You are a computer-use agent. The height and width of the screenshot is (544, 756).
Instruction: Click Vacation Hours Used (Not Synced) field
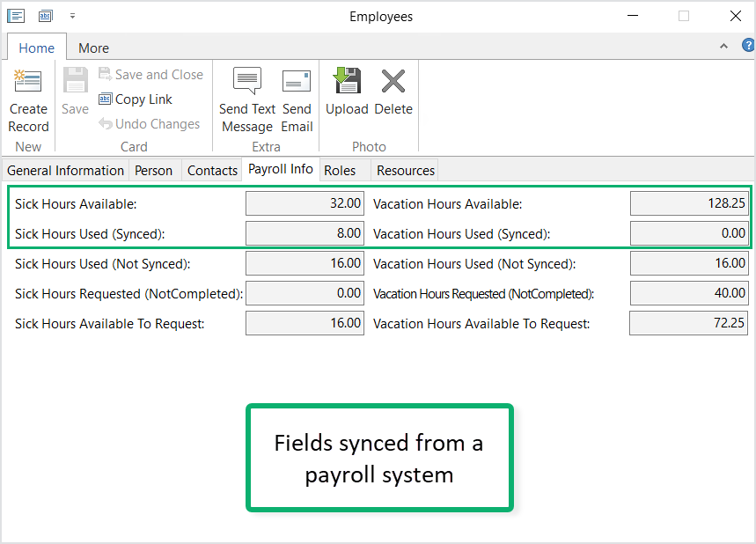[689, 263]
